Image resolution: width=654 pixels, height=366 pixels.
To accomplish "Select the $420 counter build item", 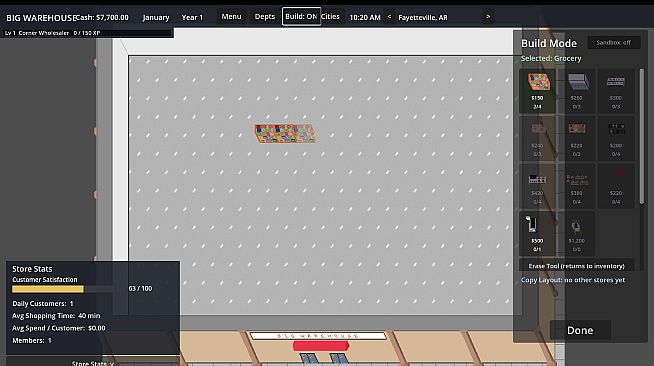I will point(538,186).
